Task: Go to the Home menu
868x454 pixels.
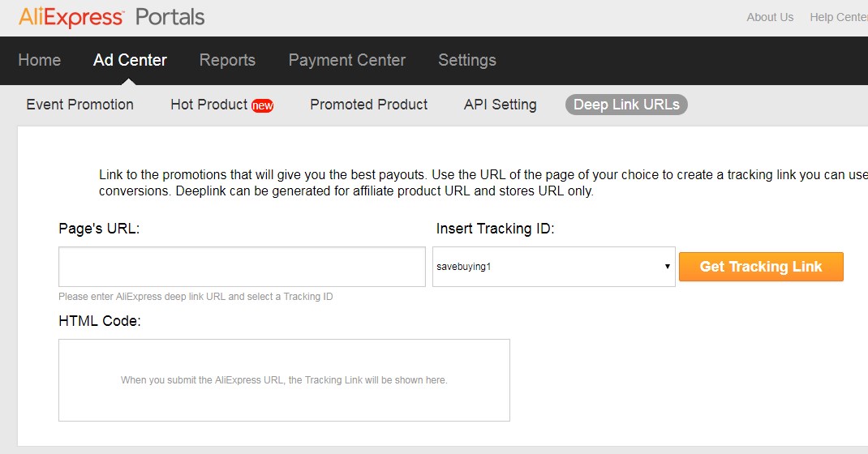Action: point(39,60)
